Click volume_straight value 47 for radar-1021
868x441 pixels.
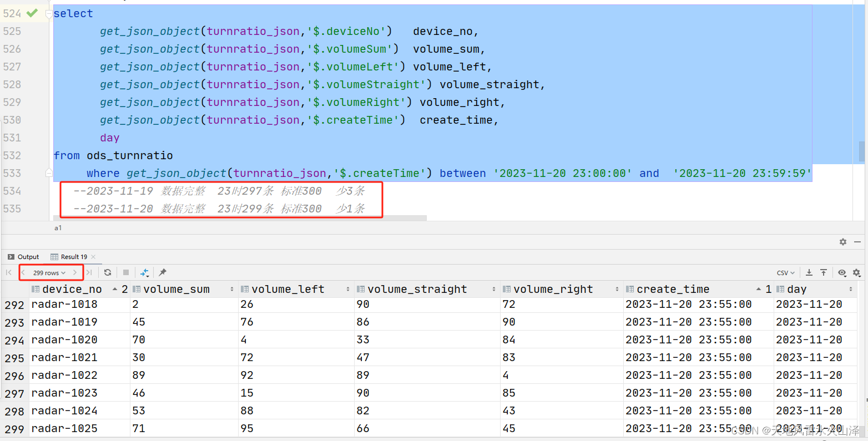click(427, 357)
